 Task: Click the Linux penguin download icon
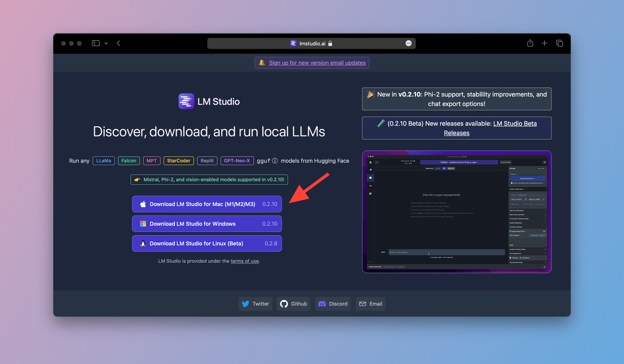(144, 243)
